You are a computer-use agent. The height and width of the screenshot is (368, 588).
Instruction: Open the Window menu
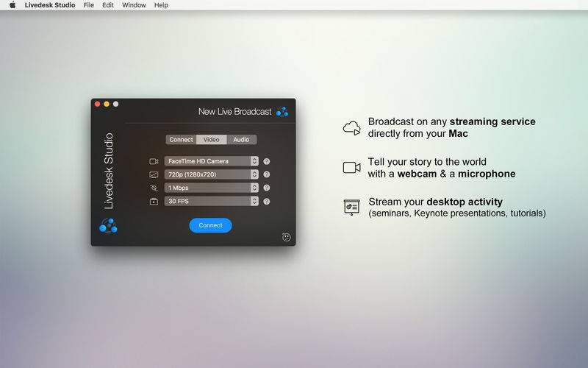134,5
